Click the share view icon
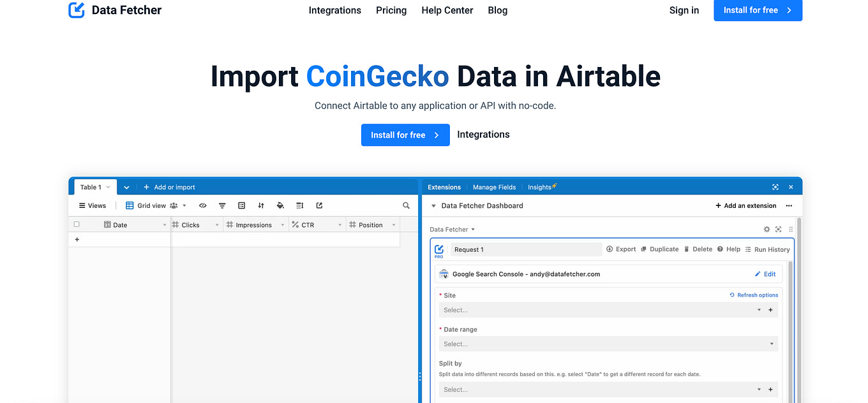 pos(319,206)
